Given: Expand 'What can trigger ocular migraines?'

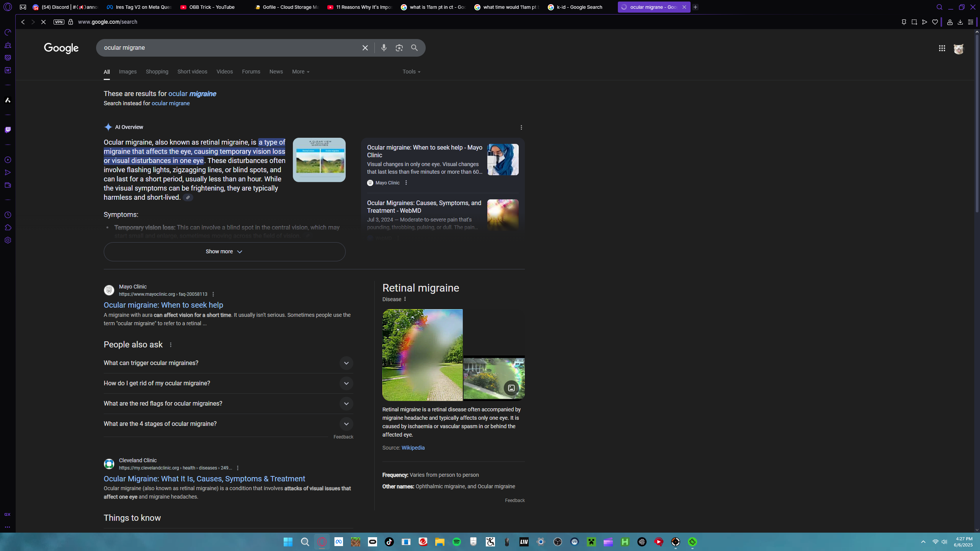Looking at the screenshot, I should coord(228,363).
